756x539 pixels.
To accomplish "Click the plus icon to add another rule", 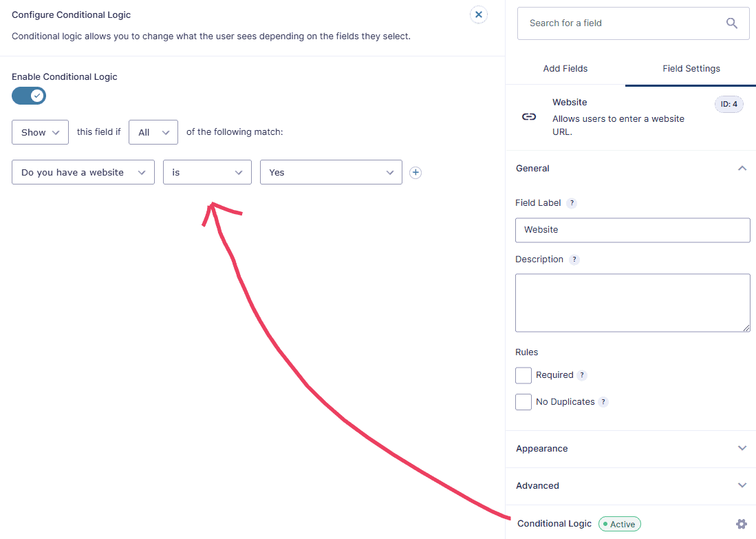I will pyautogui.click(x=415, y=172).
